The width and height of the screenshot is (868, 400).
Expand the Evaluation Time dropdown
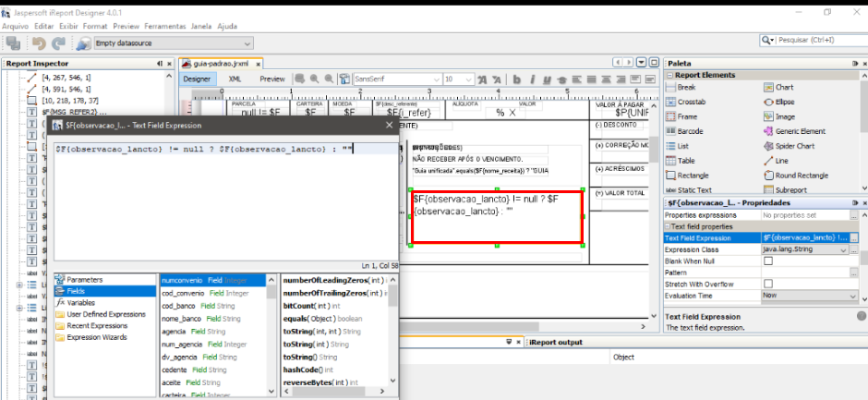[843, 296]
